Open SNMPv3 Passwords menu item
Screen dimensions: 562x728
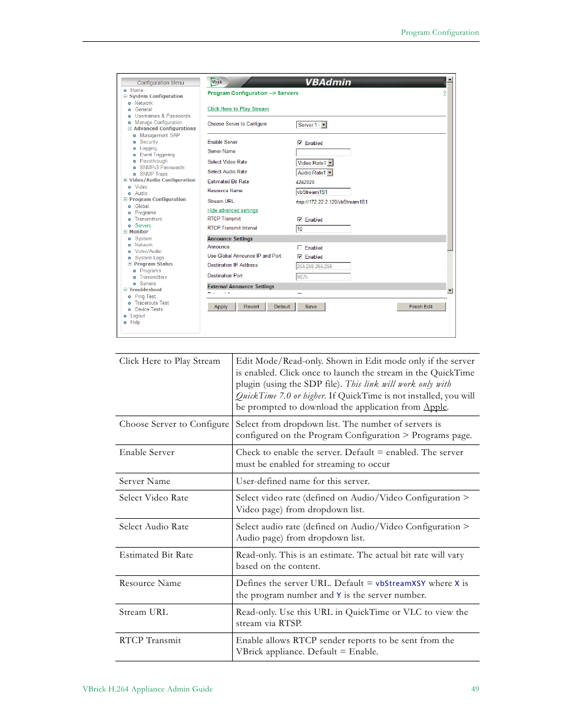point(162,167)
